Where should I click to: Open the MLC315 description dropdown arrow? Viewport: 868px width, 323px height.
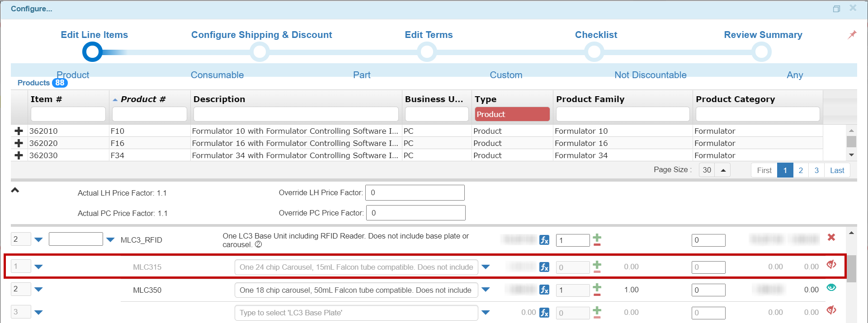pyautogui.click(x=486, y=267)
